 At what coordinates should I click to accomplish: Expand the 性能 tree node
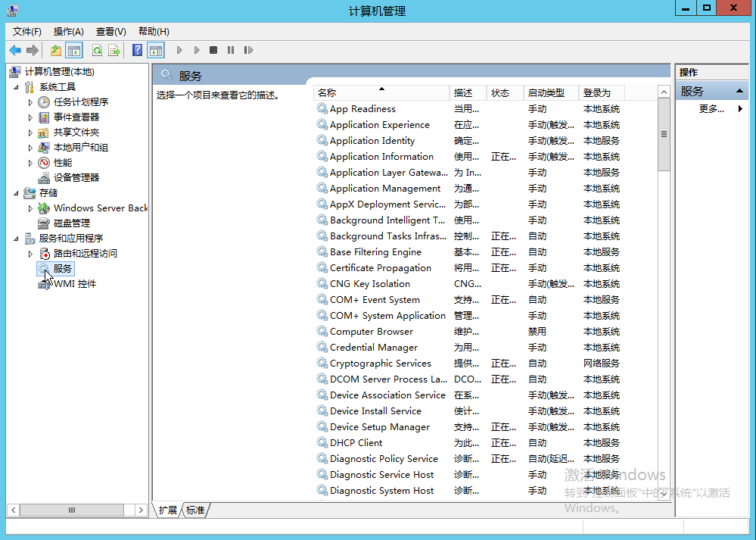30,163
